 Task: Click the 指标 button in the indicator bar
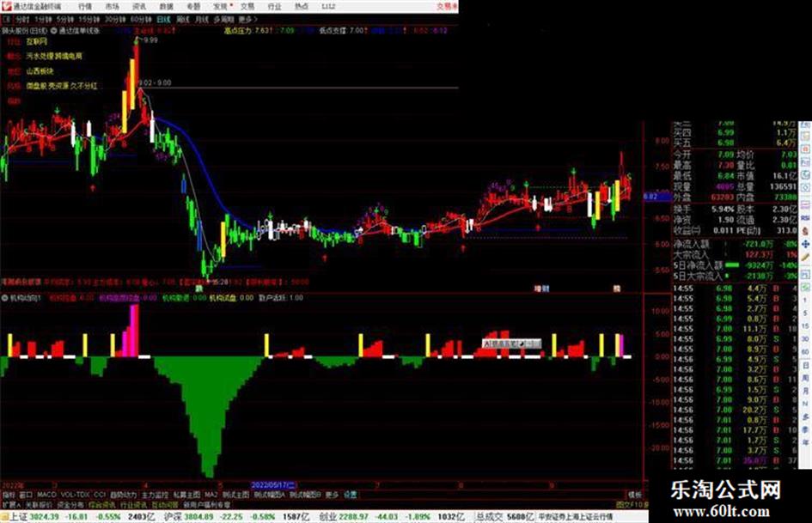[9, 495]
